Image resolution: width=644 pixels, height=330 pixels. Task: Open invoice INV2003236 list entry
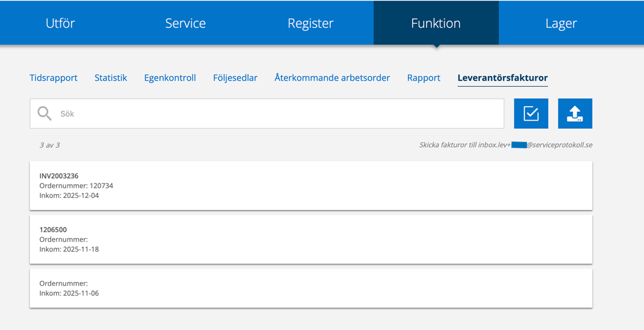point(311,185)
